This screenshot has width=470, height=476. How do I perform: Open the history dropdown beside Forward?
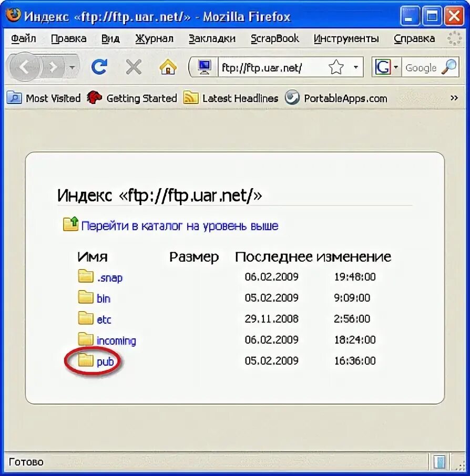tap(72, 67)
